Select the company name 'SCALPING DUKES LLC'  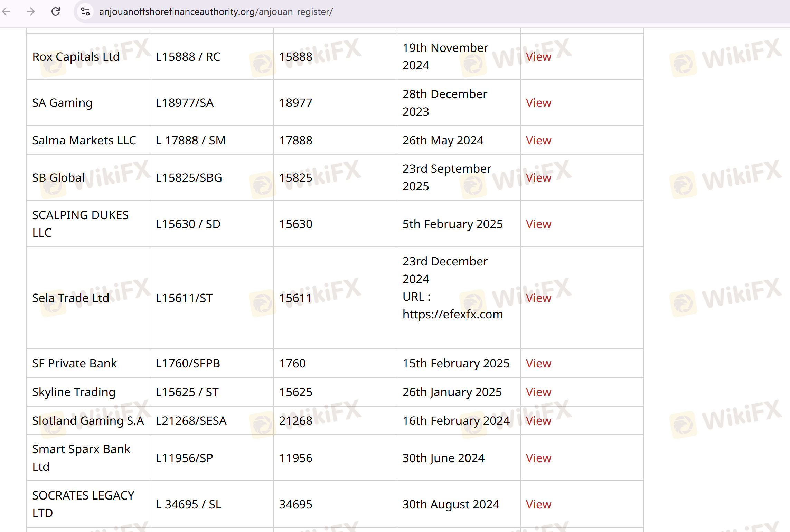coord(80,224)
